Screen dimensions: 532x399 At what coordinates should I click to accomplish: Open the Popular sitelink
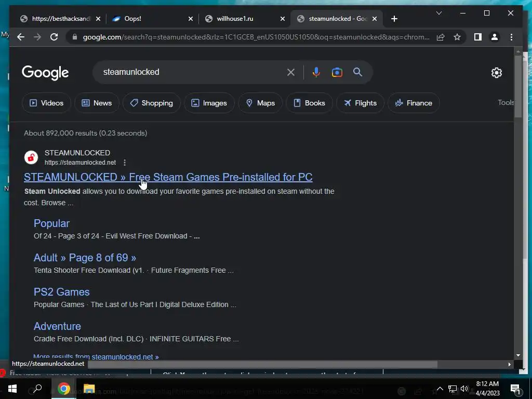51,223
